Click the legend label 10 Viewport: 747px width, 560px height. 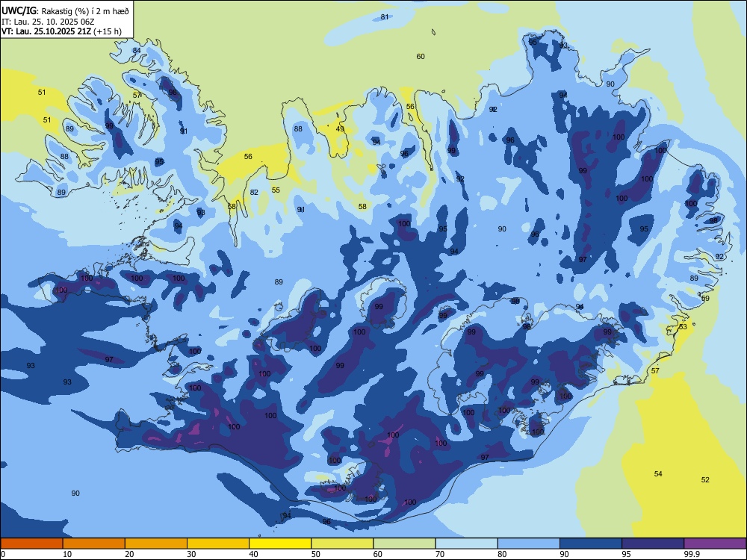click(x=67, y=554)
